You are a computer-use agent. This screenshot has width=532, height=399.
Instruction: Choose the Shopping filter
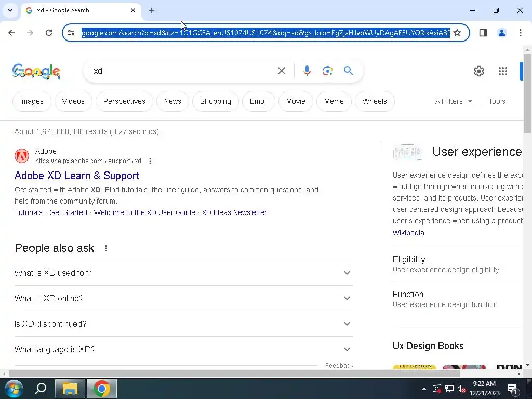tap(216, 101)
